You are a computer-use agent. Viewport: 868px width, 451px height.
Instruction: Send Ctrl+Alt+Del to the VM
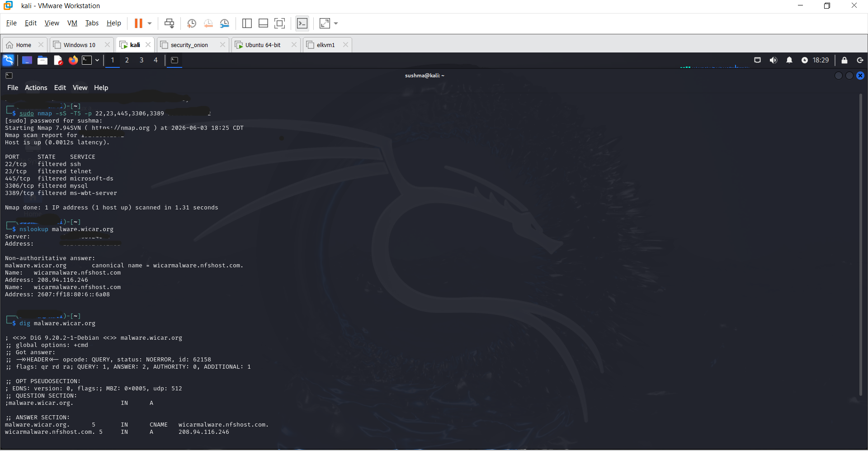pos(169,23)
